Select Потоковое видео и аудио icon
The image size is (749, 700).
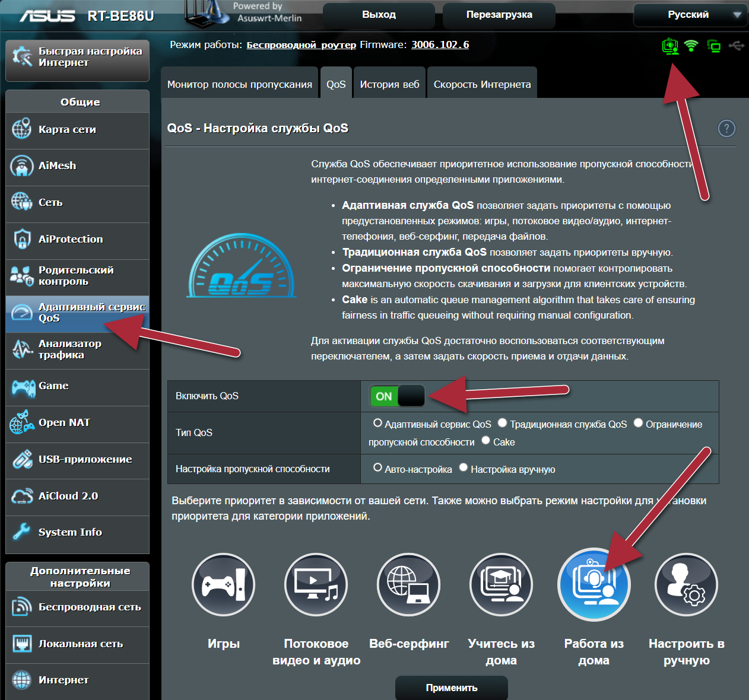(x=316, y=585)
